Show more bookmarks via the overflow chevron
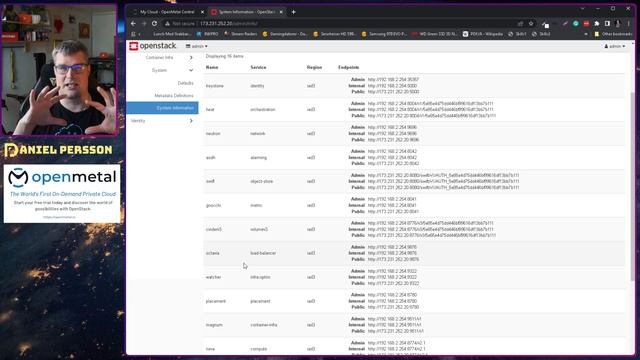The image size is (640, 360). tap(587, 34)
